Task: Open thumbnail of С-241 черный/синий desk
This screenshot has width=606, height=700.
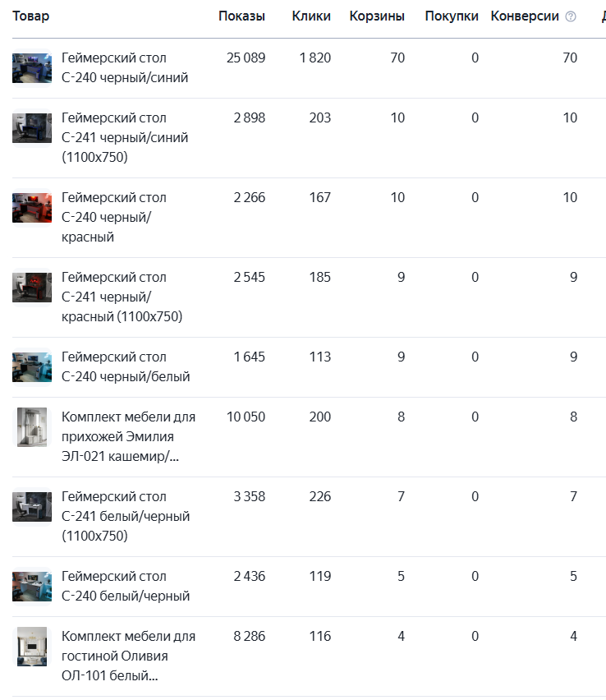Action: (x=32, y=128)
